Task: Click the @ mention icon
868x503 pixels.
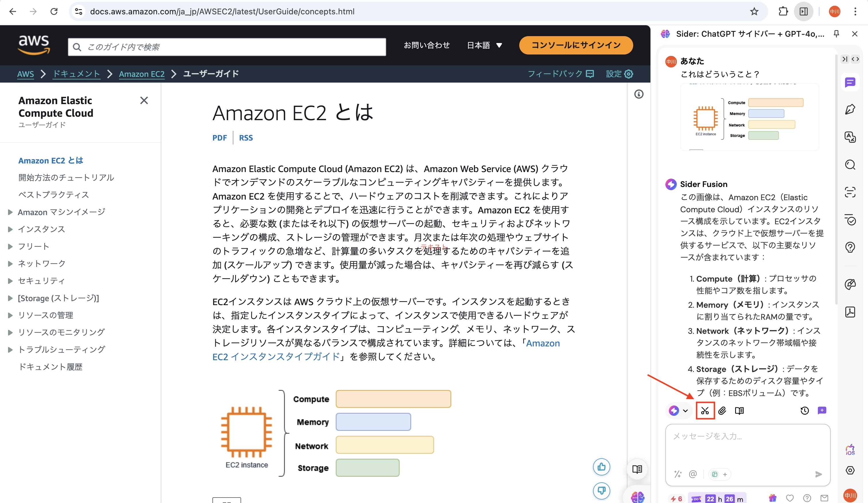Action: pos(693,474)
